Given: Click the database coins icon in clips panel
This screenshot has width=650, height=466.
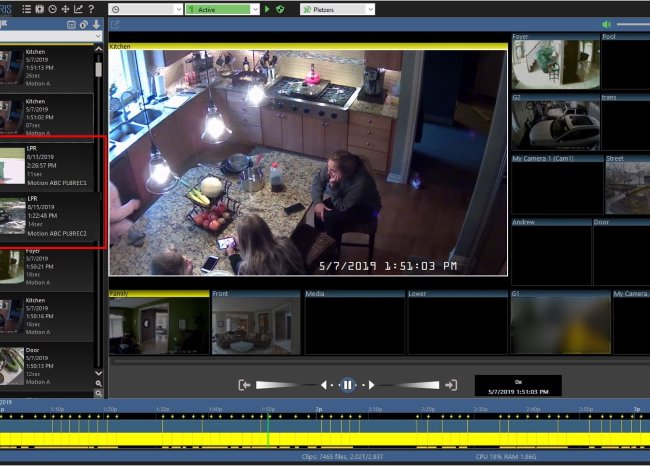Looking at the screenshot, I should coord(84,25).
